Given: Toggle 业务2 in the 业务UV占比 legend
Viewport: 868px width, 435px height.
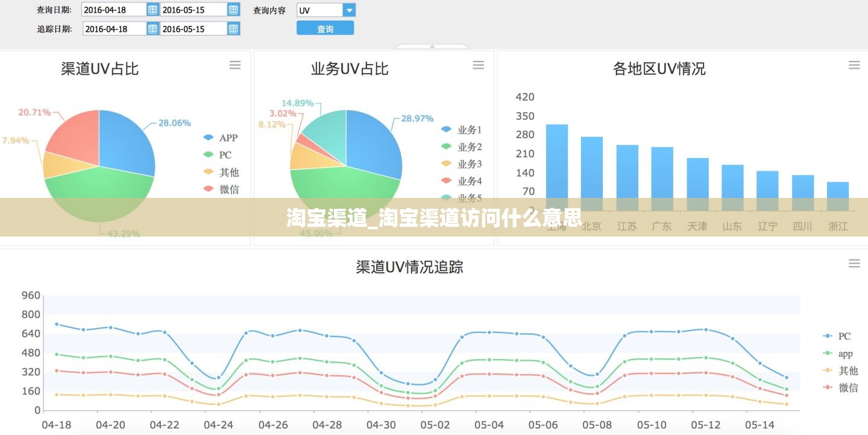Looking at the screenshot, I should point(462,147).
